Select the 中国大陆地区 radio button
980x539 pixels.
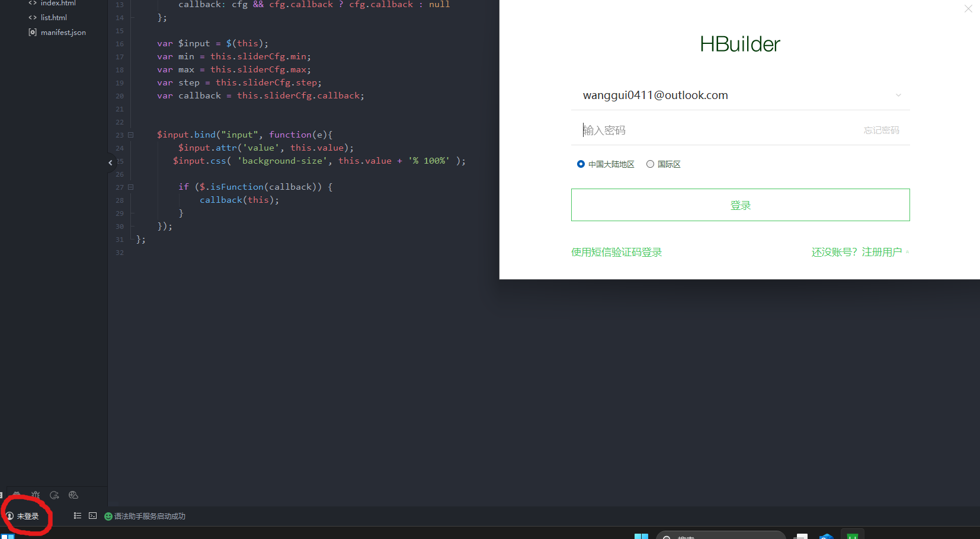click(581, 164)
